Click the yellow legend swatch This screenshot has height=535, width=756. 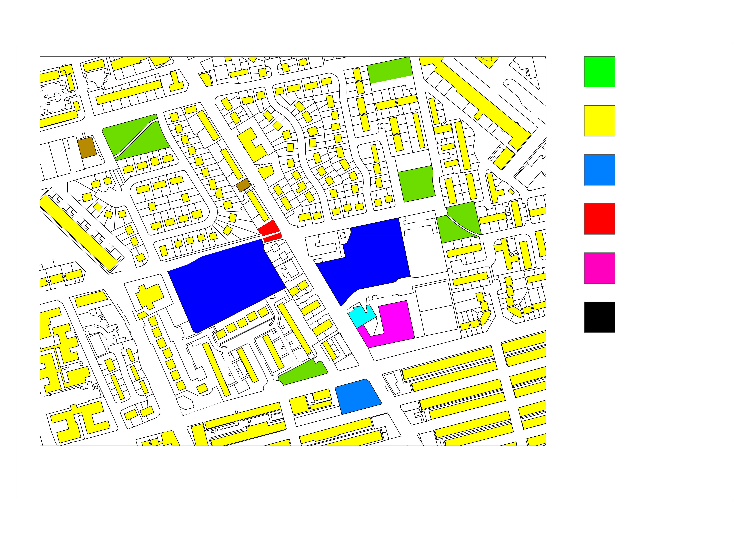599,121
